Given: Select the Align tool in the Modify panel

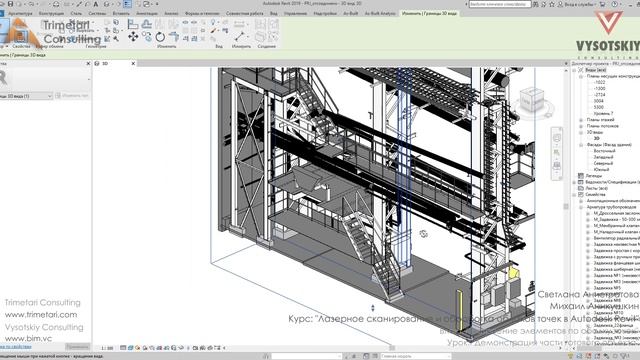Looking at the screenshot, I should click(x=133, y=24).
